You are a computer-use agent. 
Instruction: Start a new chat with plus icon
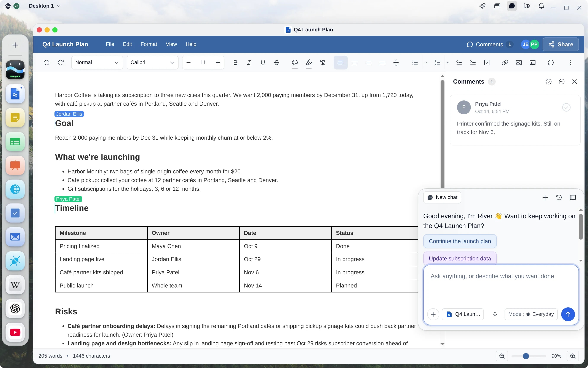coord(545,197)
